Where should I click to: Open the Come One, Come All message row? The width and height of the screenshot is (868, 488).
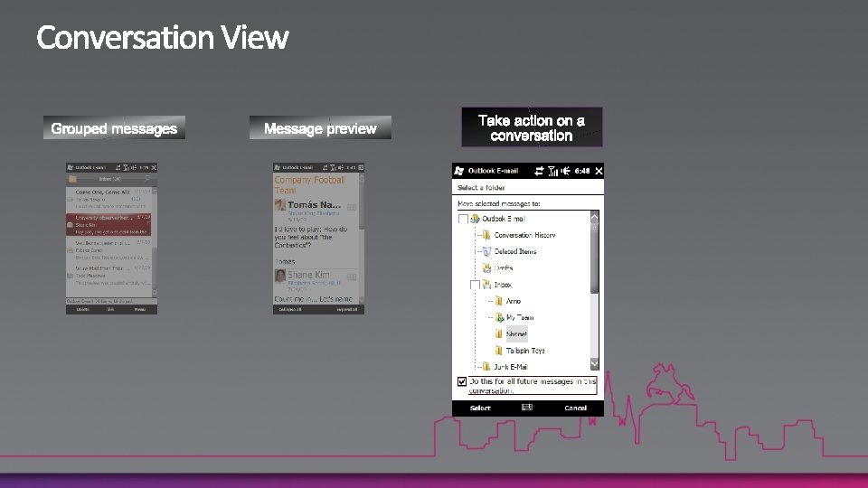pos(109,199)
